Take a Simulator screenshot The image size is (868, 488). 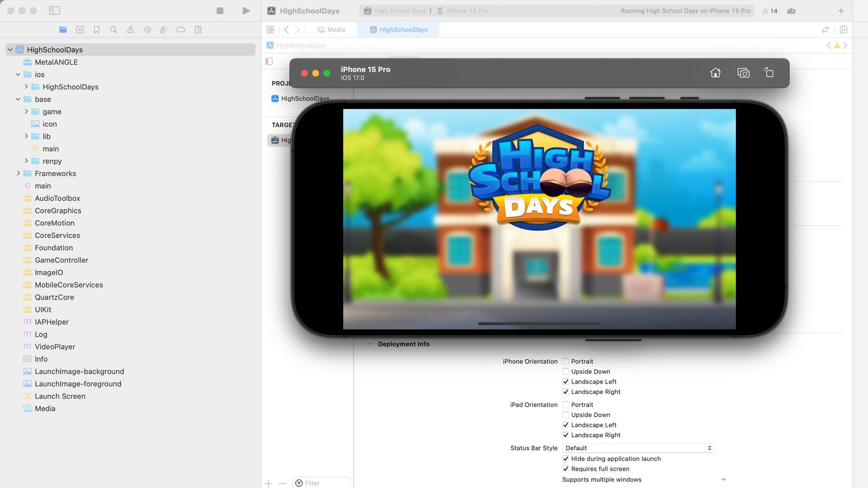click(x=743, y=73)
